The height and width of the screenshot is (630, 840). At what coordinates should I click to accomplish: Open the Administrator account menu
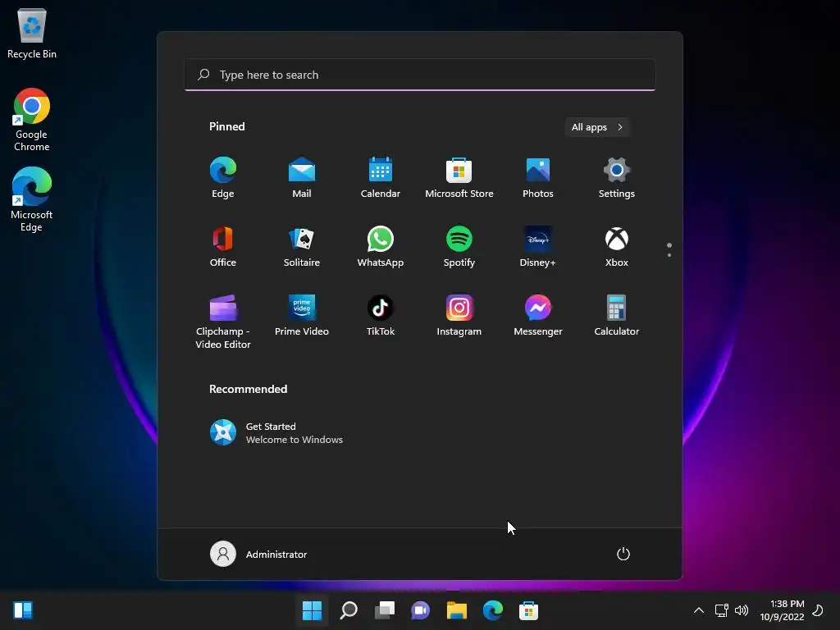coord(258,554)
